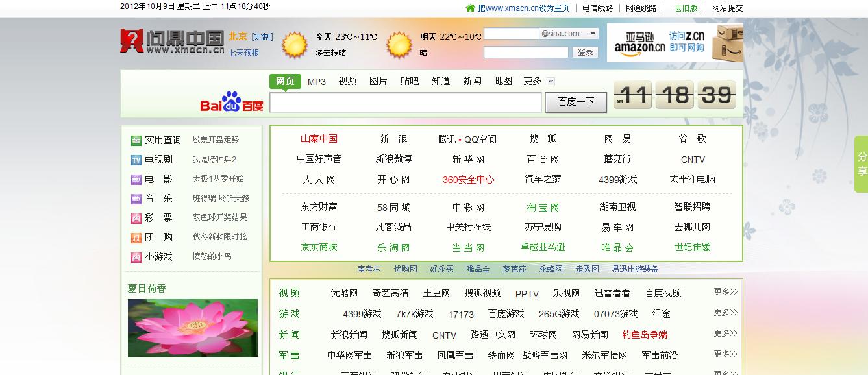868x375 pixels.
Task: Open 卓越亚马逊 link
Action: 543,247
